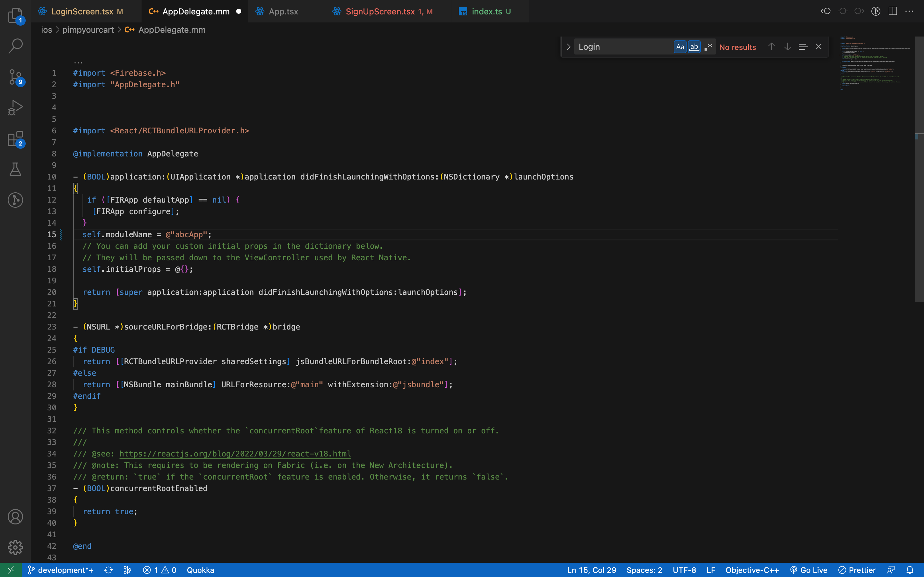
Task: Enable Use Regular Expression in find
Action: coord(708,46)
